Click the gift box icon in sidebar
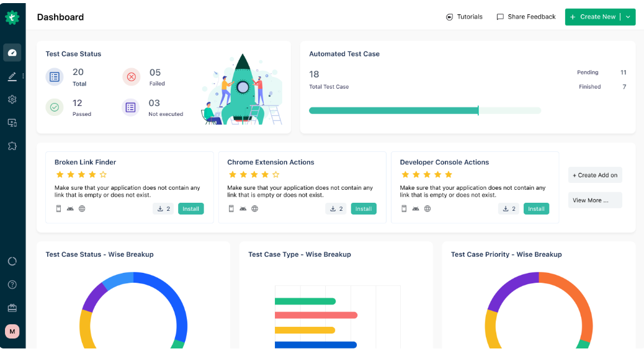 click(12, 308)
